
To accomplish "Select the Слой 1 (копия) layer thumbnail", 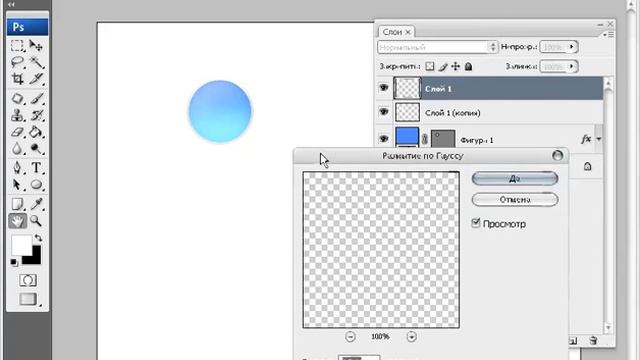I will click(x=407, y=112).
